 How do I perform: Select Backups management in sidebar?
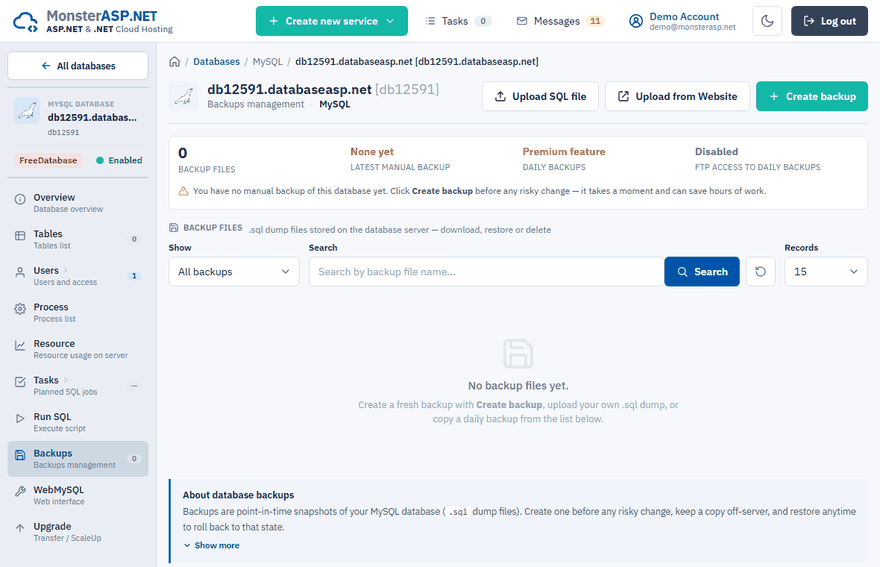point(78,459)
